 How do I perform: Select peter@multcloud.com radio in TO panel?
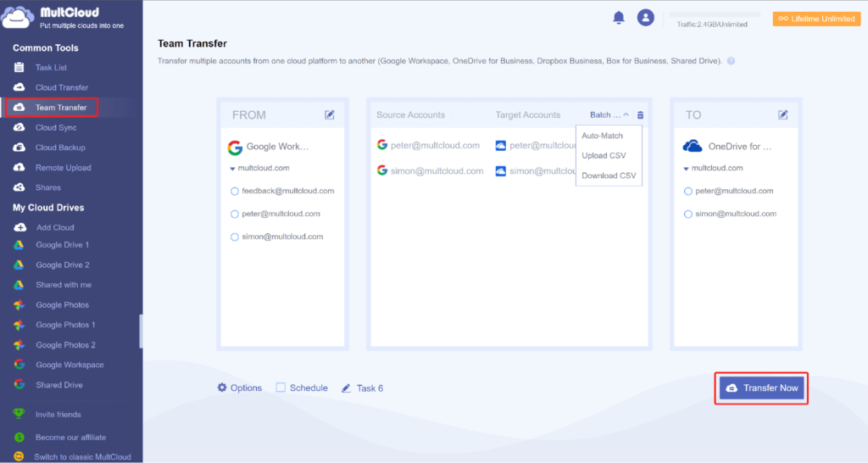[688, 191]
